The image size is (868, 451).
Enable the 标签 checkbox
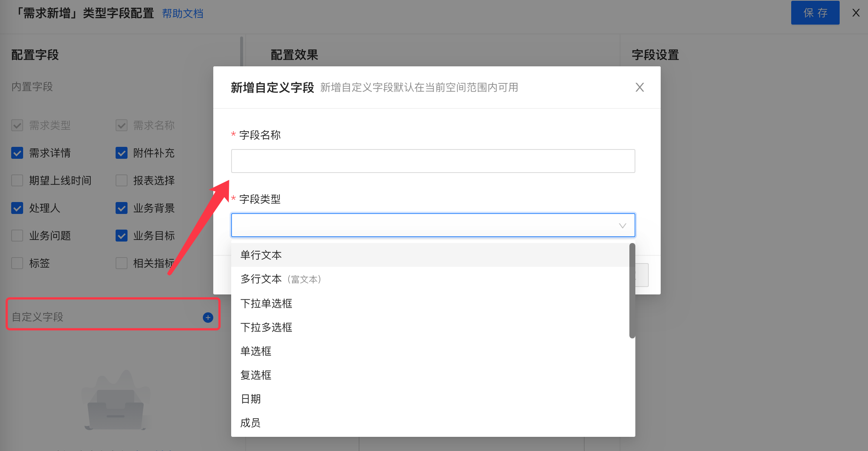pos(17,263)
